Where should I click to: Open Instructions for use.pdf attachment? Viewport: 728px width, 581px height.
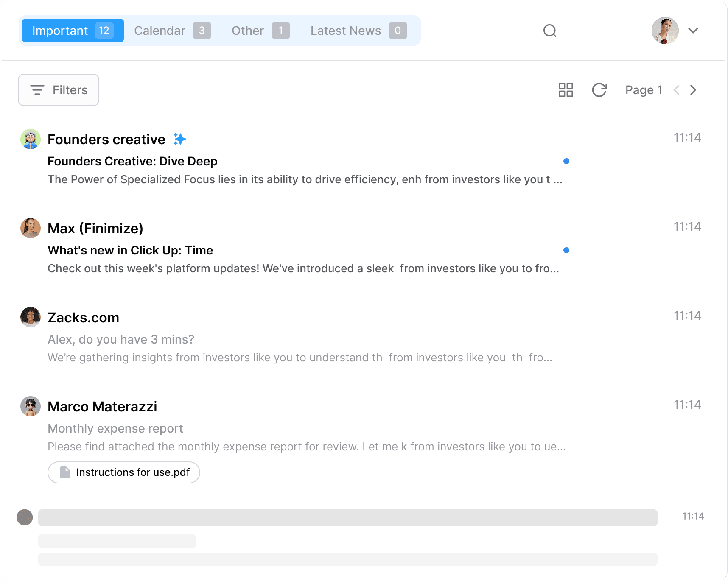124,472
